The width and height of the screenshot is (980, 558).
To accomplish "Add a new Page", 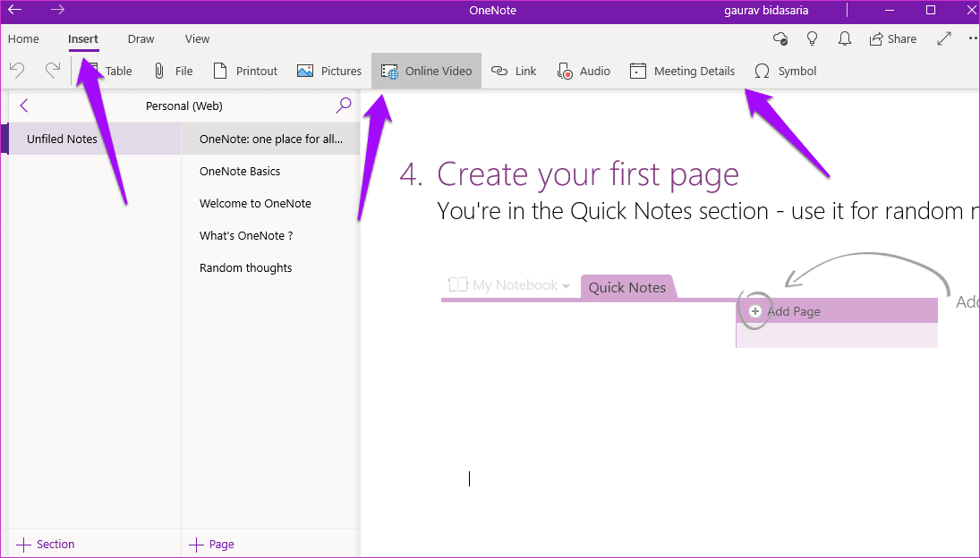I will click(211, 545).
